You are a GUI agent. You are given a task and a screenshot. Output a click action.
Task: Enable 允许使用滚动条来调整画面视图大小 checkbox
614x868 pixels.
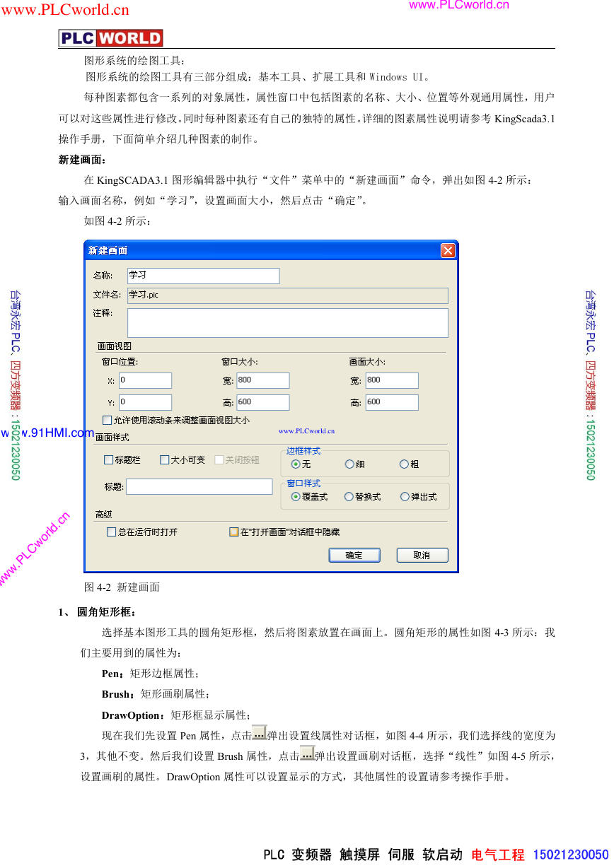click(108, 420)
